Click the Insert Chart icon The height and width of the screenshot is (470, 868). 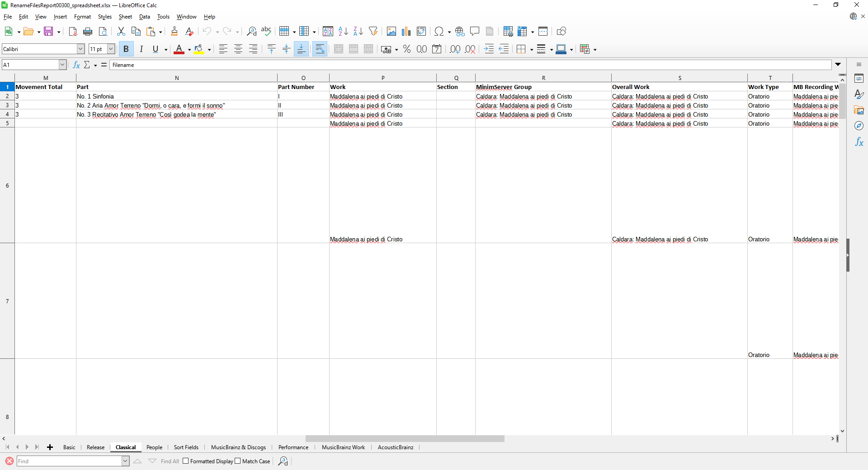pos(406,31)
